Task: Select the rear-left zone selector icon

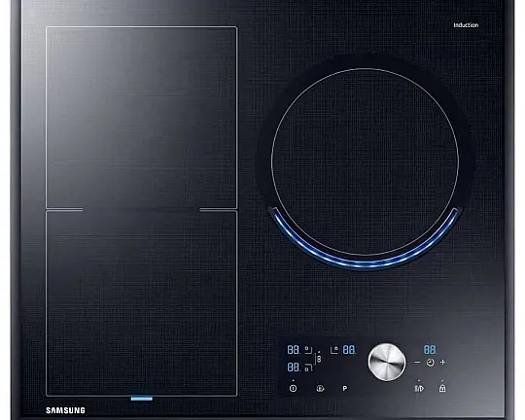Action: point(308,350)
